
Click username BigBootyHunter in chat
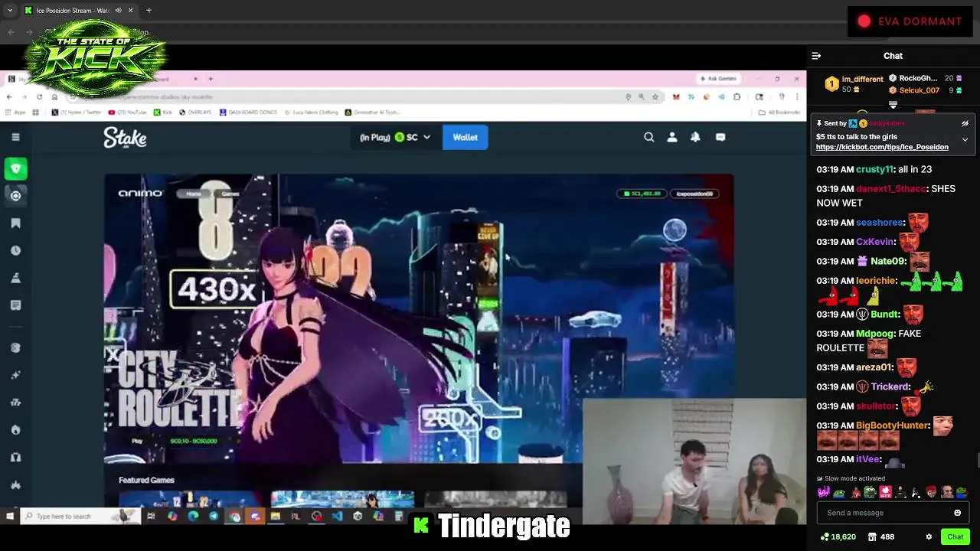892,425
